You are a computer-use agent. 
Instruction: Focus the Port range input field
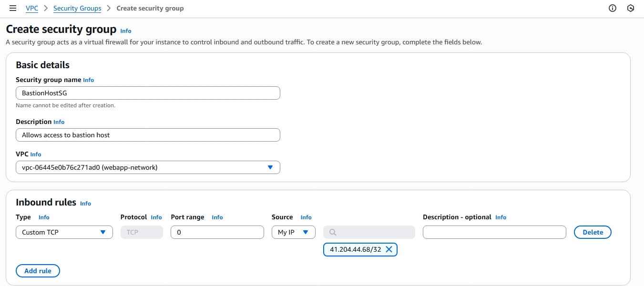217,232
